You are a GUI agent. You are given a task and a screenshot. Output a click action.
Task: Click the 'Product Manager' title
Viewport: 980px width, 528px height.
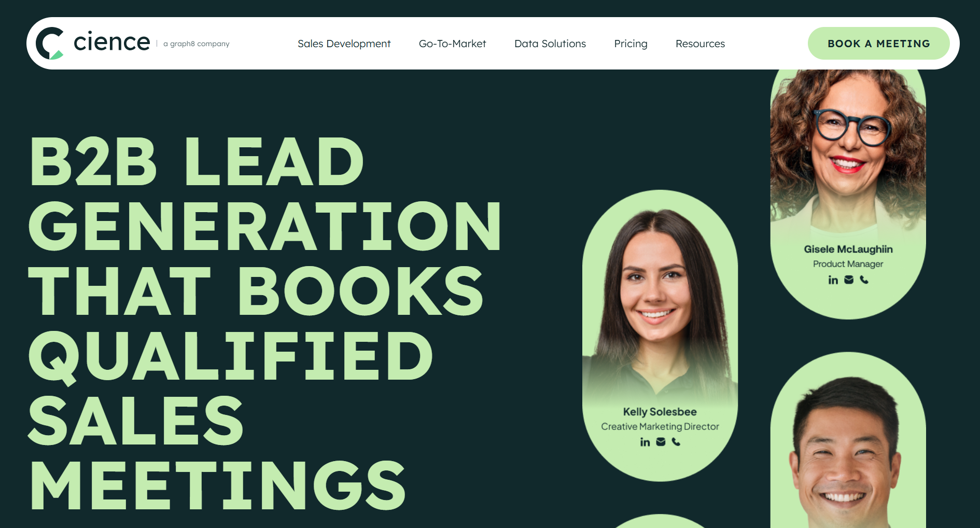click(x=848, y=264)
